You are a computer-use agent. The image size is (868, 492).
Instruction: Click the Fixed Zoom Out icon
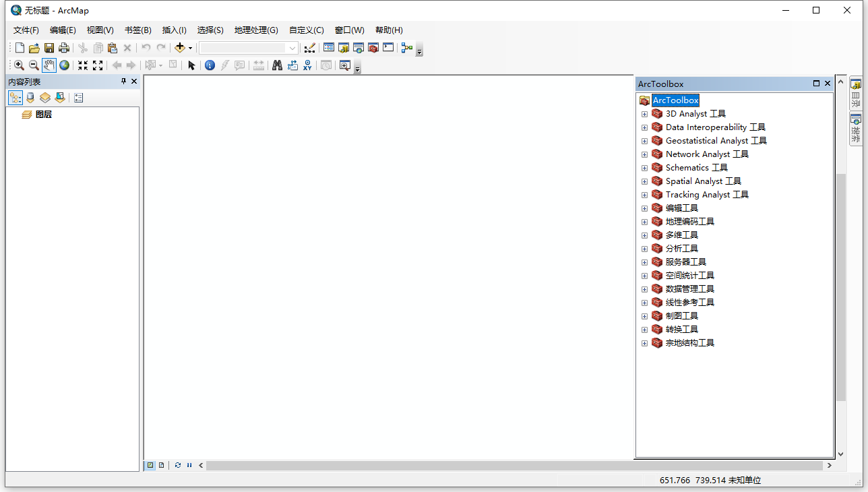pyautogui.click(x=98, y=65)
